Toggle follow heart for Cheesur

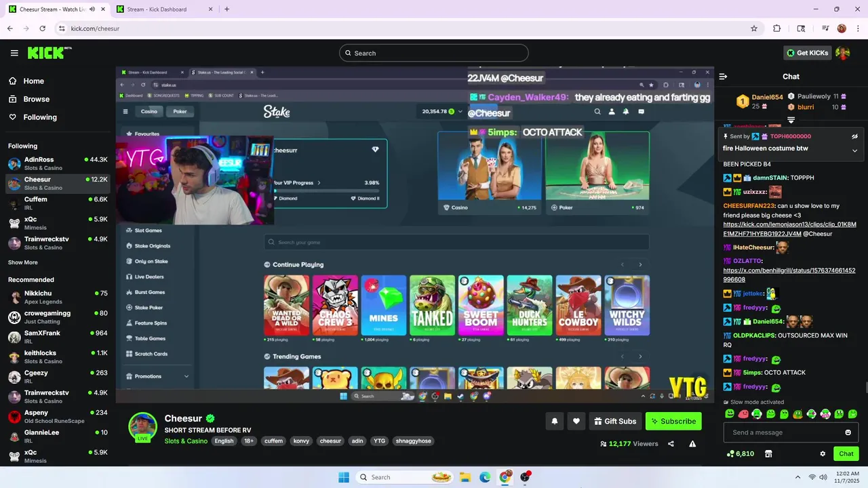pyautogui.click(x=576, y=421)
